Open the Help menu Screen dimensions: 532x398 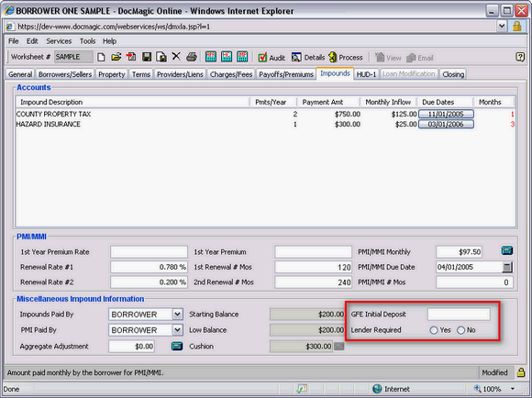109,41
